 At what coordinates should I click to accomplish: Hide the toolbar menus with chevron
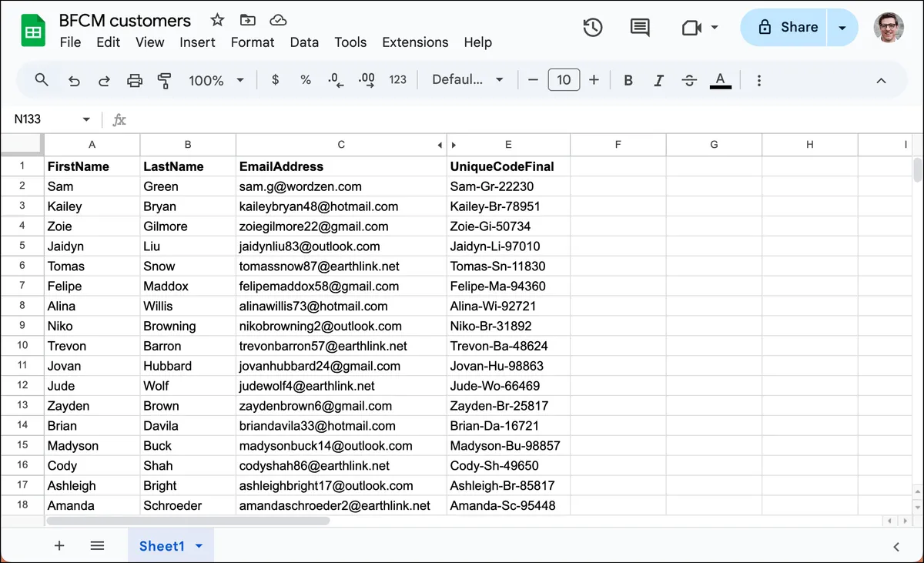[882, 80]
